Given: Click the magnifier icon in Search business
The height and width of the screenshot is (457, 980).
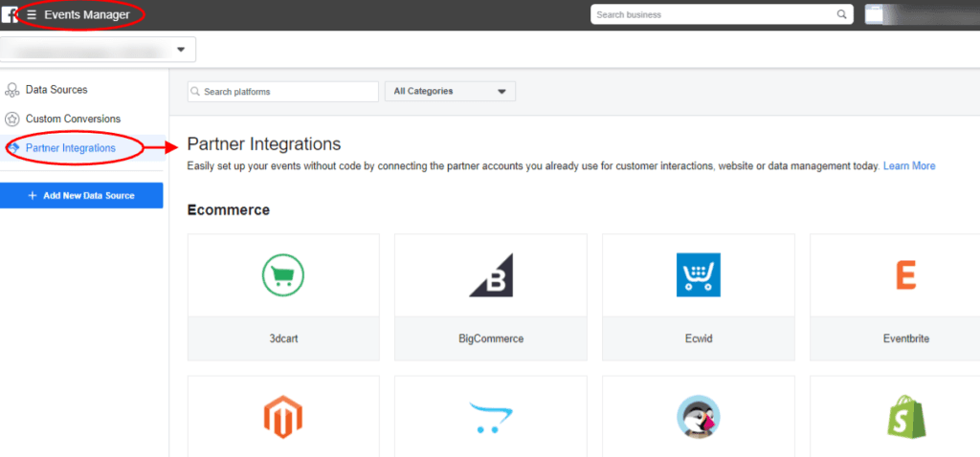Looking at the screenshot, I should (841, 14).
